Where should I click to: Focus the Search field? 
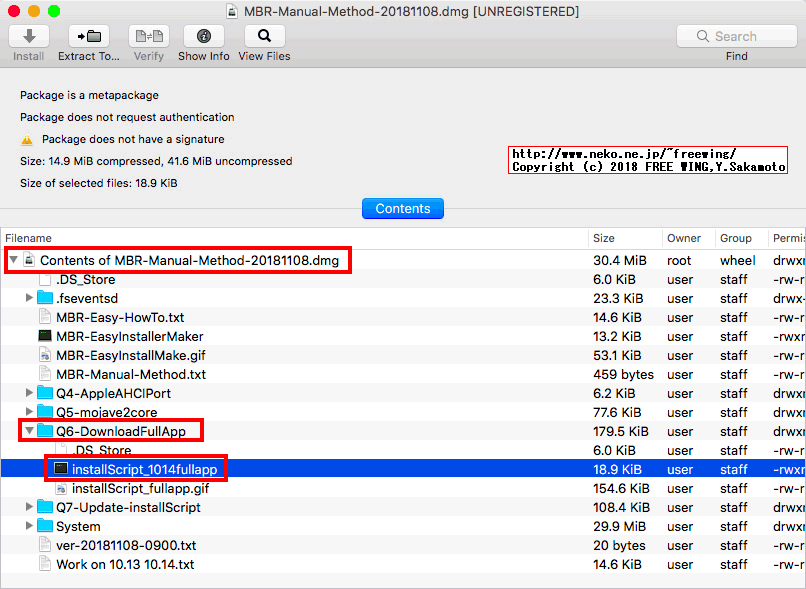[x=736, y=36]
